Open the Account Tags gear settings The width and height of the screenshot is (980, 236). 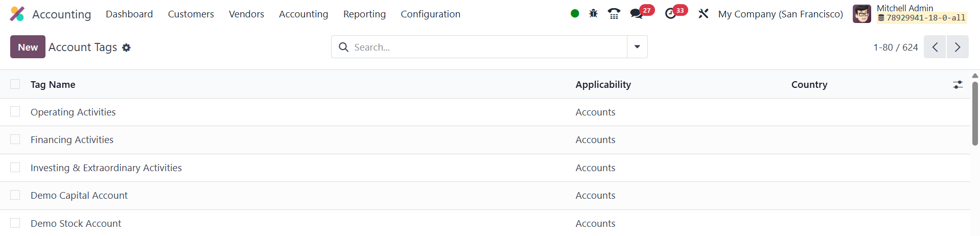[126, 48]
